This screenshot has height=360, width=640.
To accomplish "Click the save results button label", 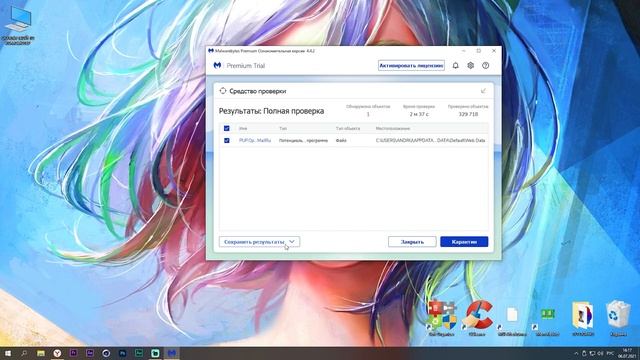I will coord(254,242).
